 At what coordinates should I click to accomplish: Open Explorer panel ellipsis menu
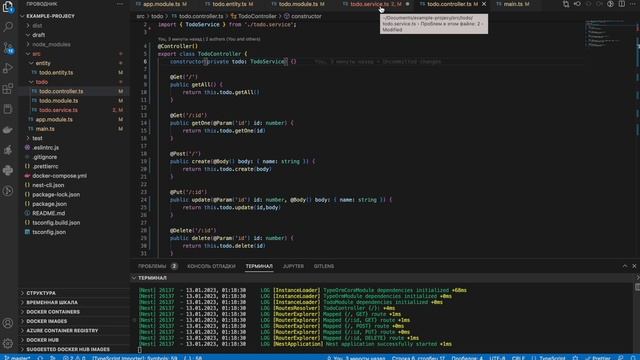[120, 4]
